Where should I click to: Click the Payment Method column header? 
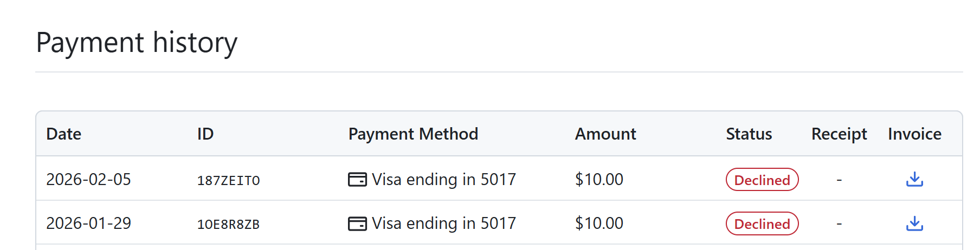pyautogui.click(x=413, y=134)
